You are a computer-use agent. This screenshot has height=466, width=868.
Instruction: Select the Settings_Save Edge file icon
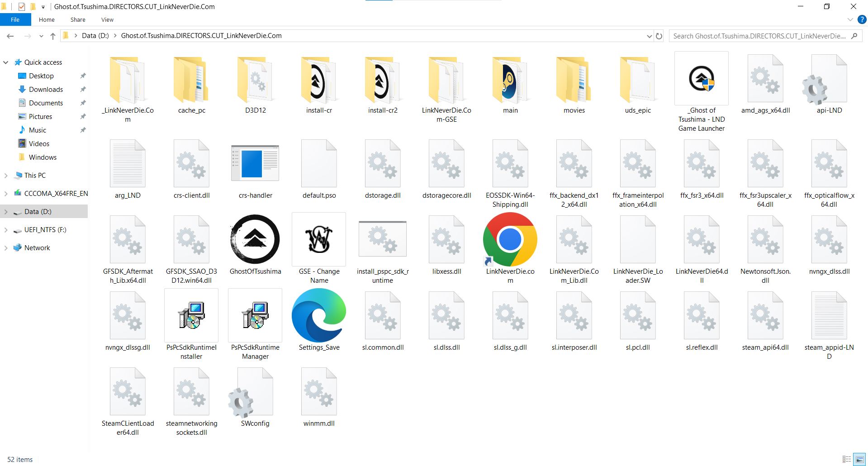tap(319, 316)
